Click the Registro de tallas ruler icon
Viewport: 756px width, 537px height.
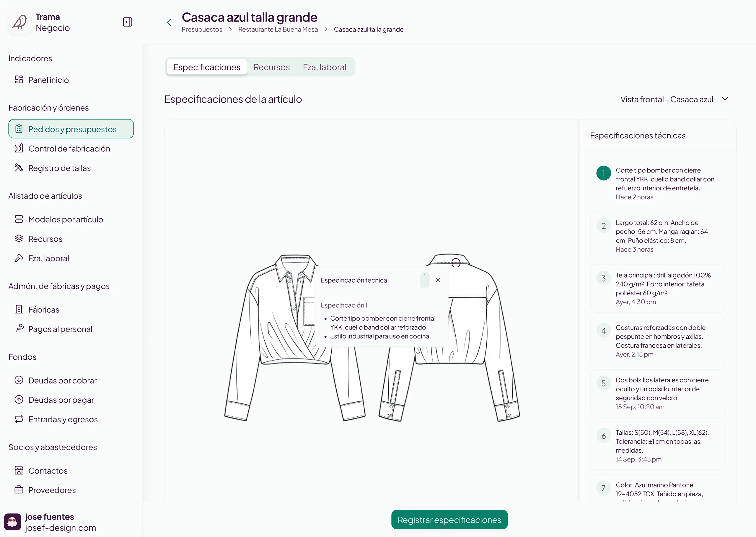[x=19, y=168]
